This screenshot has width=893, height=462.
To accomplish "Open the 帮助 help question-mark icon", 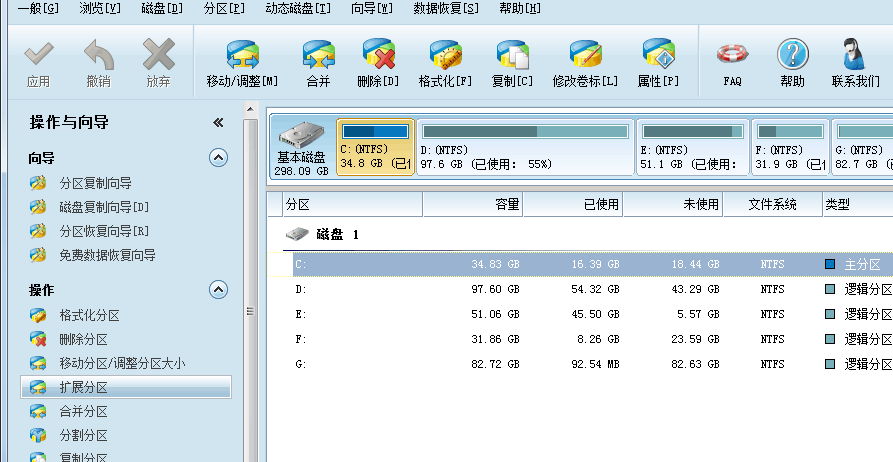I will pyautogui.click(x=792, y=55).
